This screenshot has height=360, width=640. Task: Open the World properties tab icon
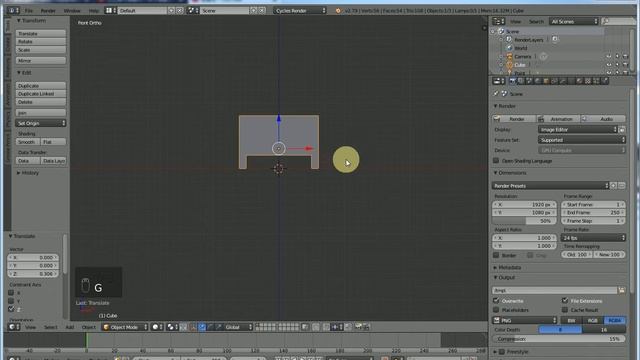pos(538,81)
